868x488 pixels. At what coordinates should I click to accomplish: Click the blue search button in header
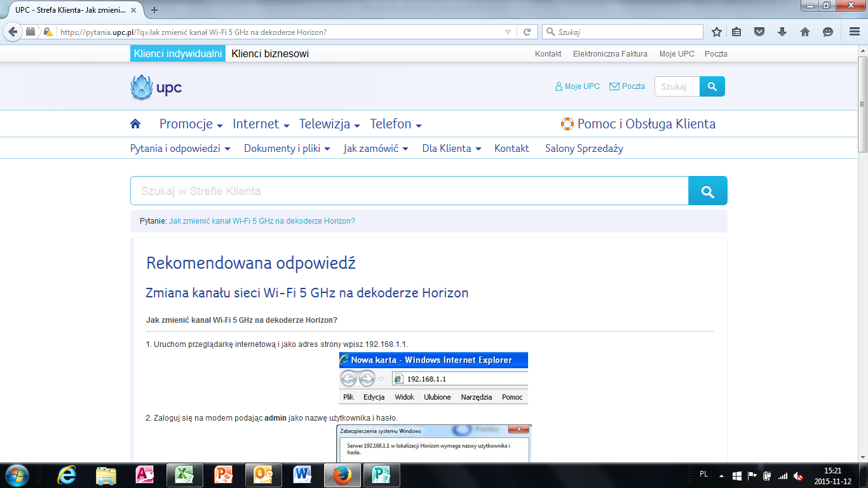(712, 86)
